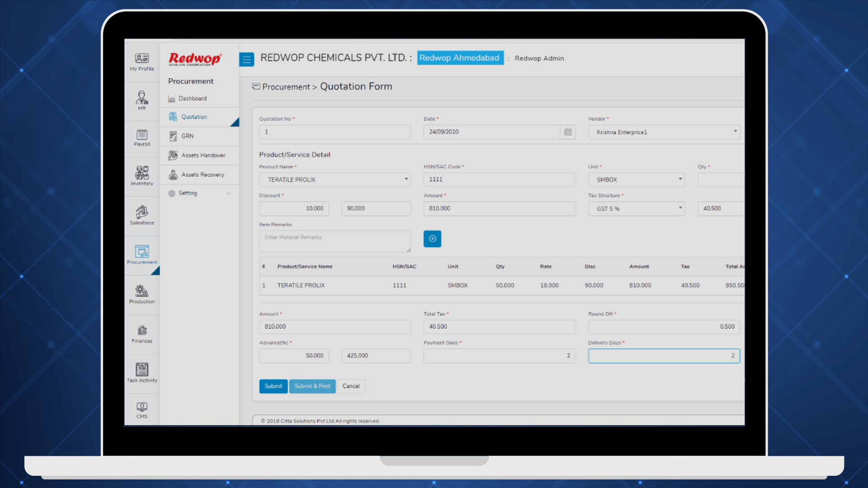The width and height of the screenshot is (868, 488).
Task: Click the Dashboard chart icon
Action: [x=171, y=99]
